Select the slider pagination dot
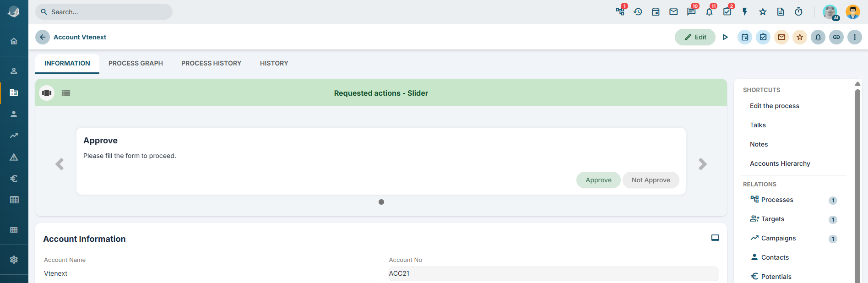The image size is (868, 283). (x=381, y=202)
